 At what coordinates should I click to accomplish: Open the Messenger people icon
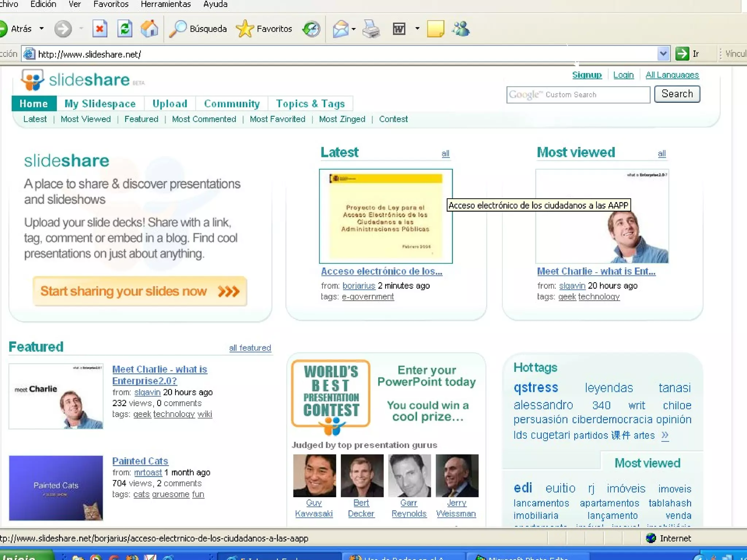click(461, 29)
